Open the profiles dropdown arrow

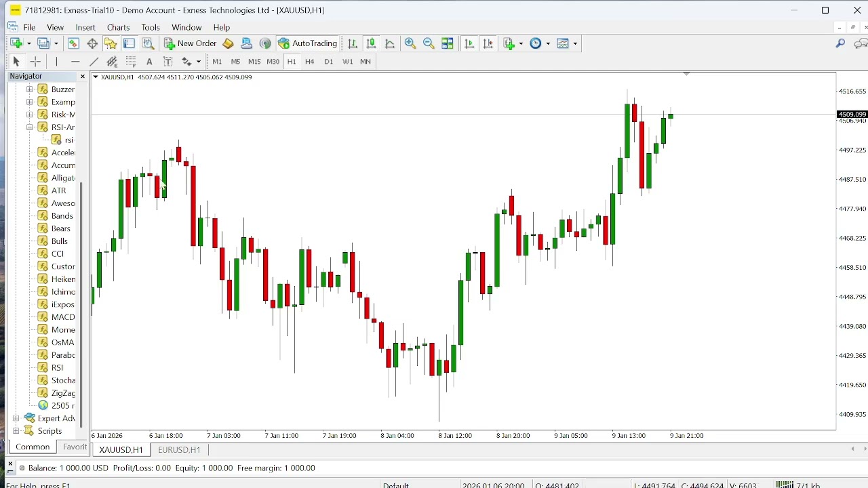(x=56, y=43)
